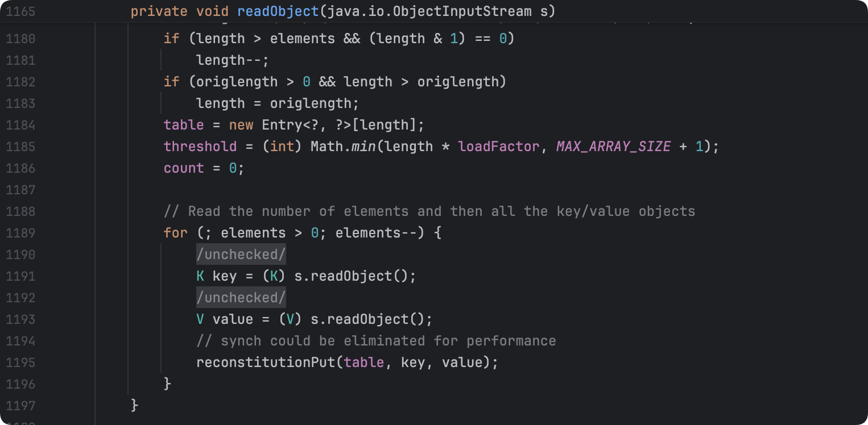The width and height of the screenshot is (868, 425).
Task: Place cursor on count = 0 statement
Action: pyautogui.click(x=204, y=168)
